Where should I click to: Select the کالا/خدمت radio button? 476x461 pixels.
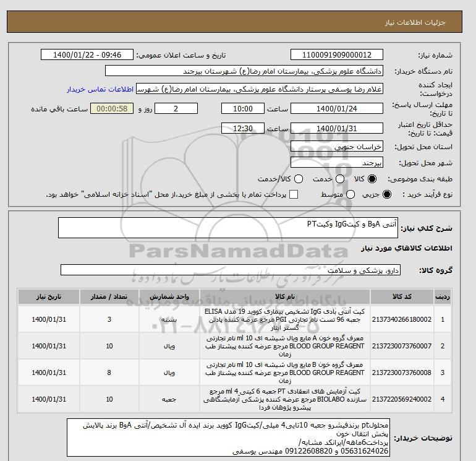(299, 179)
